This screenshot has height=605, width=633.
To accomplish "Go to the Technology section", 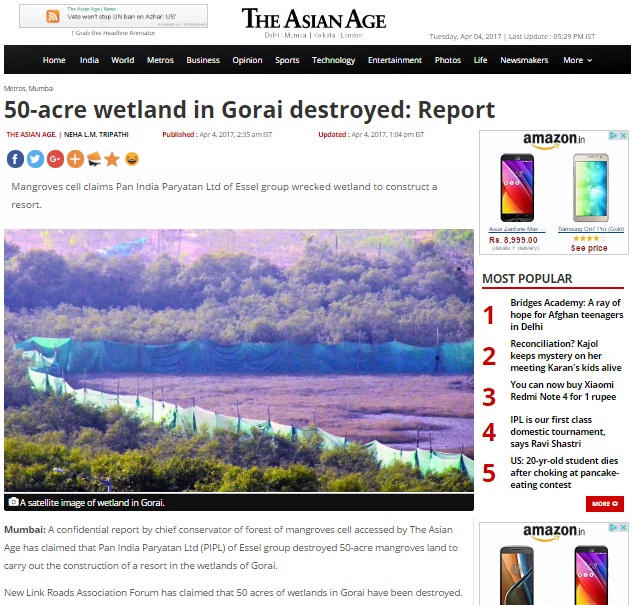I will pyautogui.click(x=333, y=60).
